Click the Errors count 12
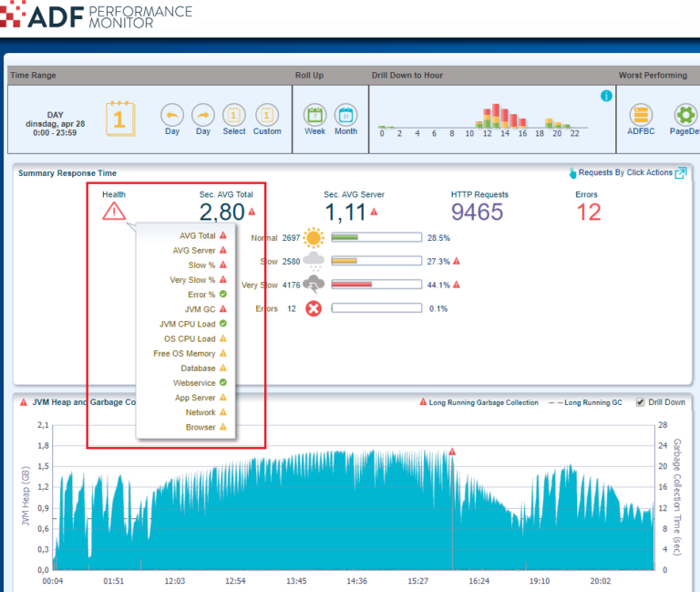The image size is (700, 592). tap(589, 213)
